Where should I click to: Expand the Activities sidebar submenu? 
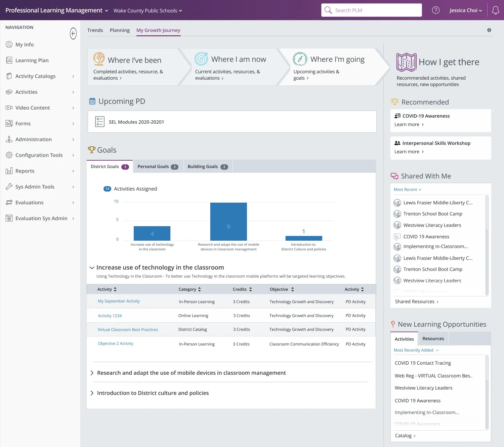click(73, 92)
